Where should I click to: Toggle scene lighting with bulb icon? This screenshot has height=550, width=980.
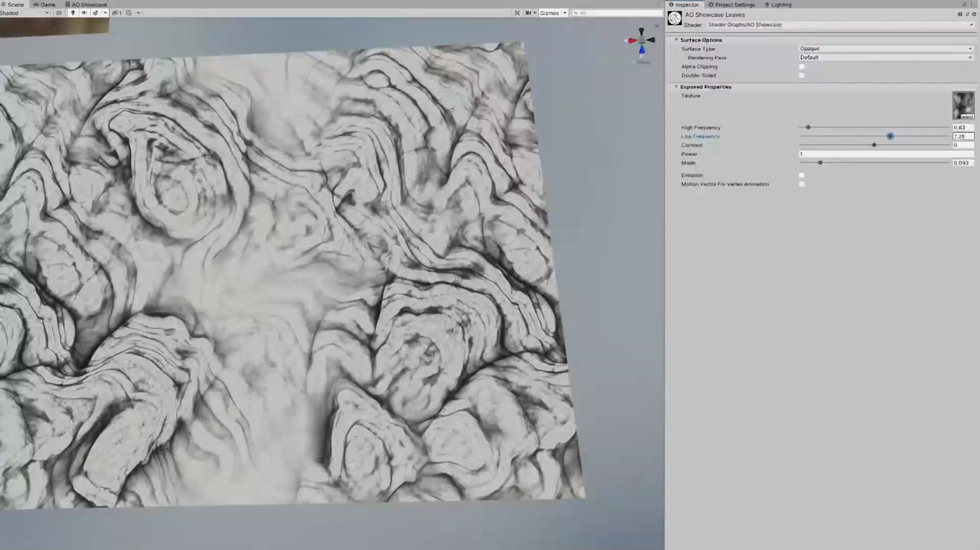pyautogui.click(x=73, y=13)
